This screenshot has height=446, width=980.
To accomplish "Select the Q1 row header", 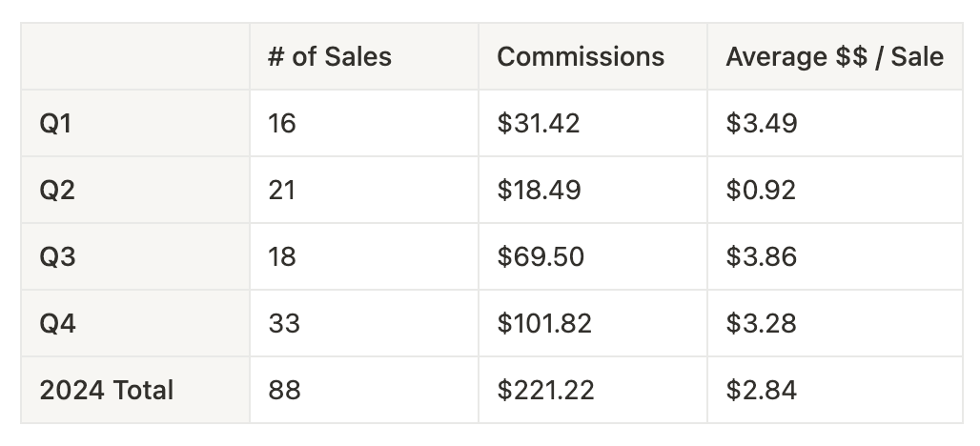I will click(56, 124).
